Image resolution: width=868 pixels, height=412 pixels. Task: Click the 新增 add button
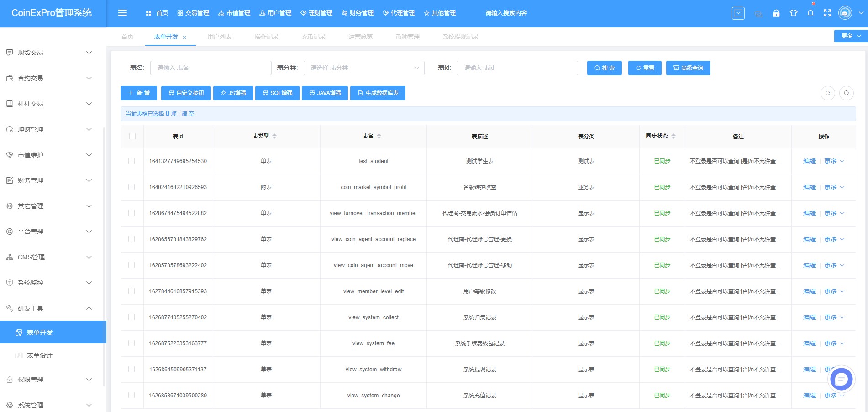pyautogui.click(x=139, y=93)
